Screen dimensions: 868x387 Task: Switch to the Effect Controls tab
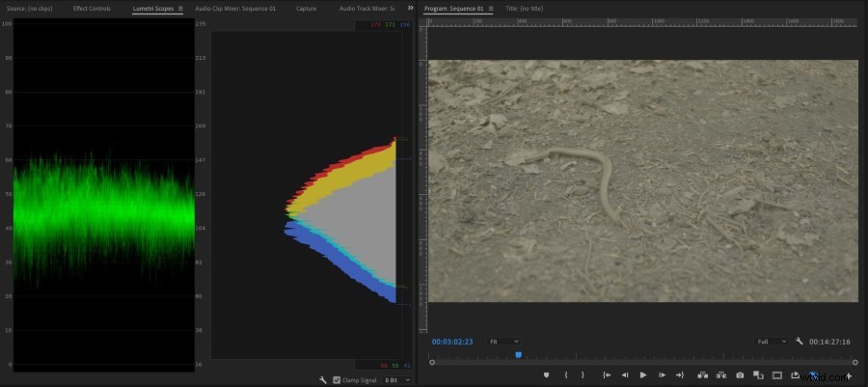92,9
